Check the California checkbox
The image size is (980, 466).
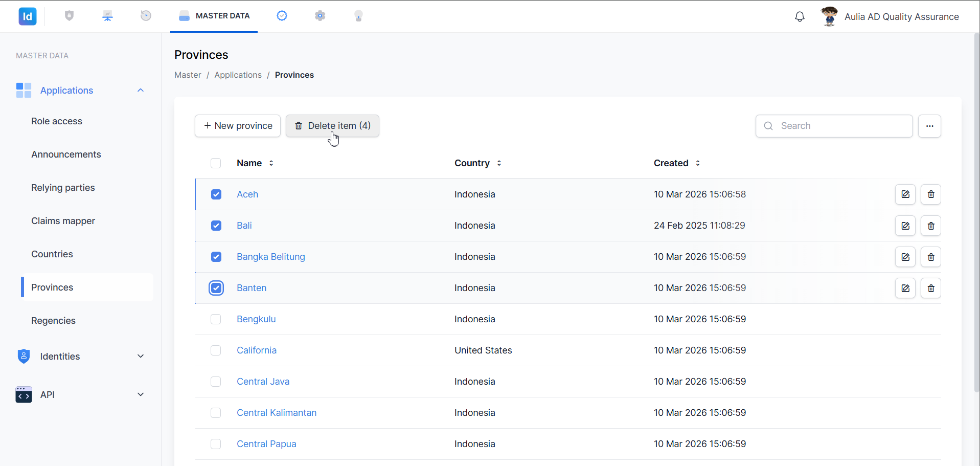coord(216,350)
